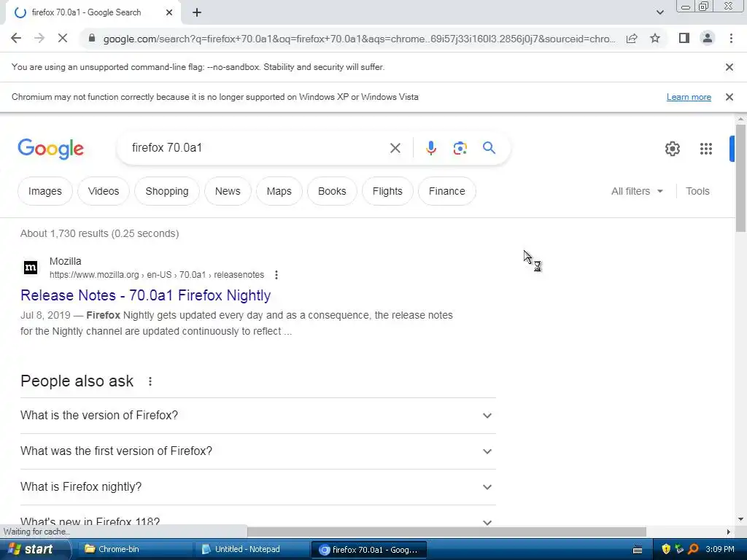Filter results by Maps
The width and height of the screenshot is (747, 560).
[x=279, y=192]
